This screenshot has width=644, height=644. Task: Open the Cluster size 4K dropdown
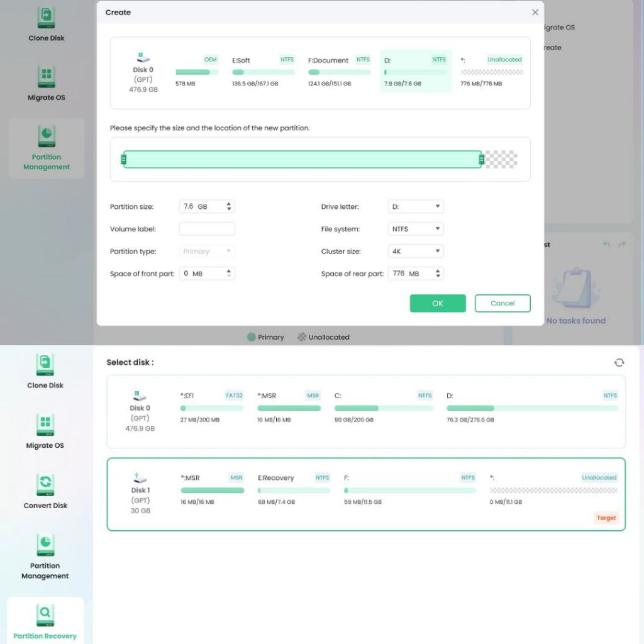[x=416, y=251]
